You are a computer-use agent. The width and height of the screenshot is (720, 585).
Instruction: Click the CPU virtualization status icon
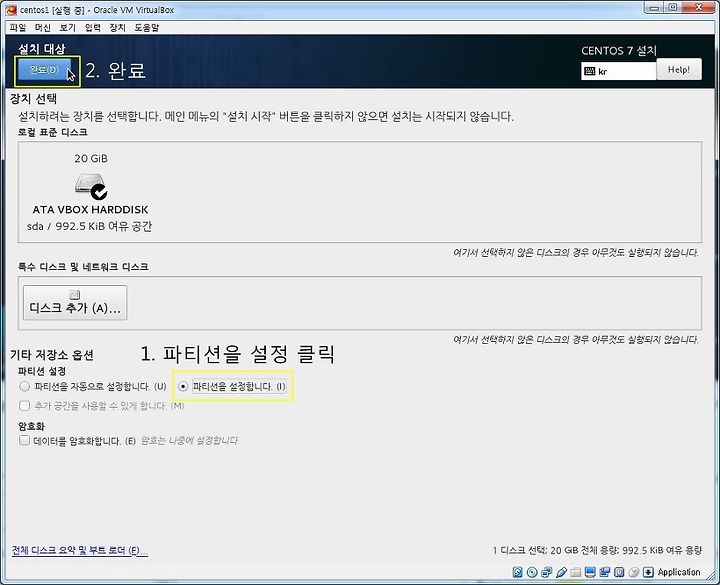(619, 572)
